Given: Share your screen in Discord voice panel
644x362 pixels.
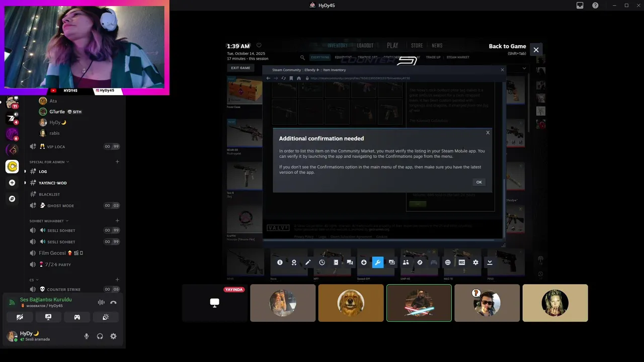Looking at the screenshot, I should coord(48,317).
